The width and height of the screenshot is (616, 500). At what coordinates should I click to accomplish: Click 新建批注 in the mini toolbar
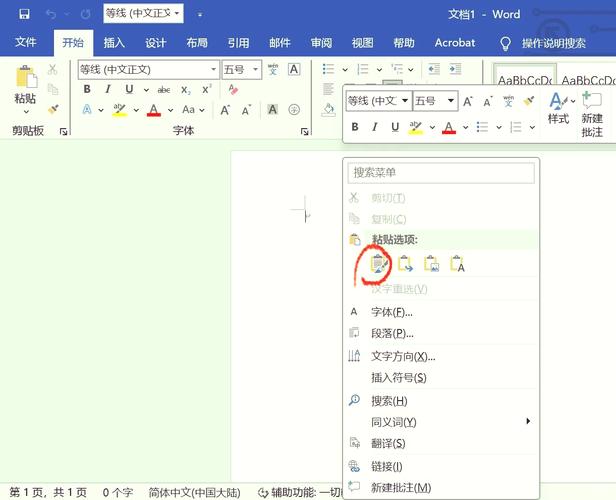click(592, 114)
